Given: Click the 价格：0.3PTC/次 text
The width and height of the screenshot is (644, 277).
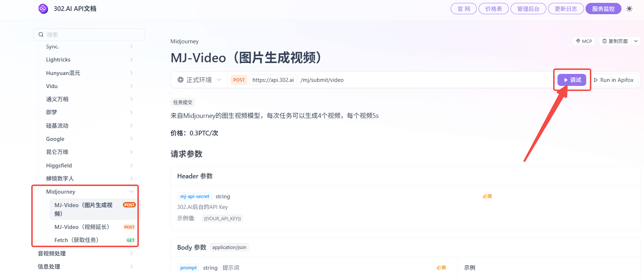Looking at the screenshot, I should 194,133.
